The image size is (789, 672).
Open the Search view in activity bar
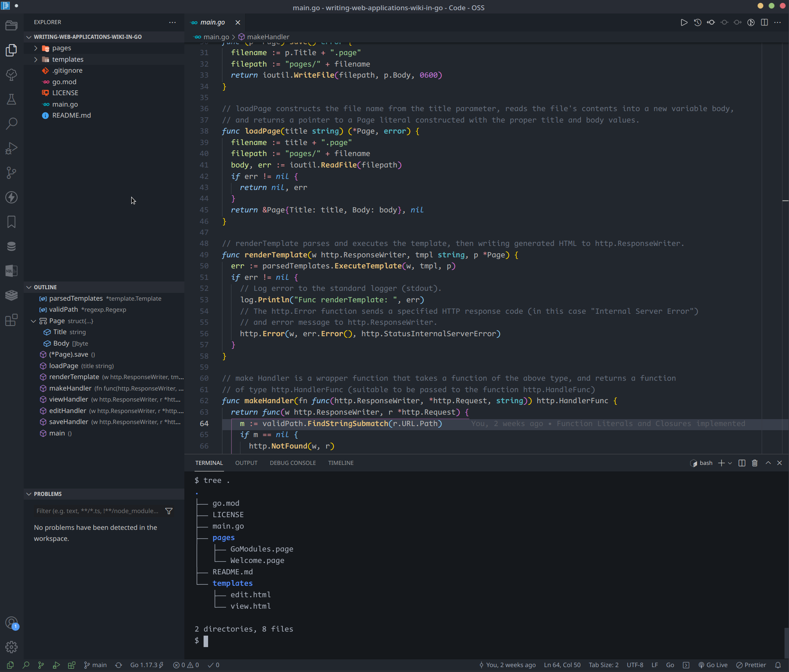(11, 123)
